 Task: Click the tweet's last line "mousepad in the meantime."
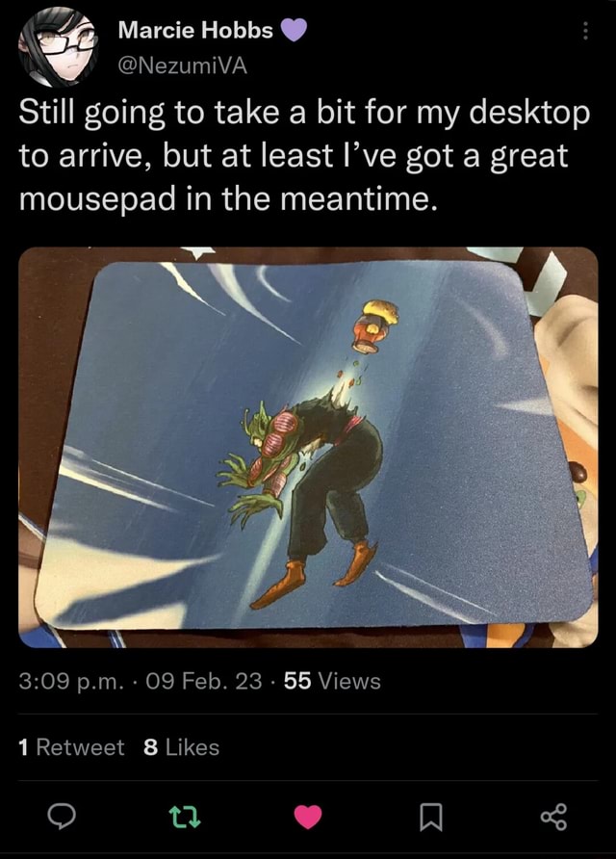pyautogui.click(x=228, y=198)
